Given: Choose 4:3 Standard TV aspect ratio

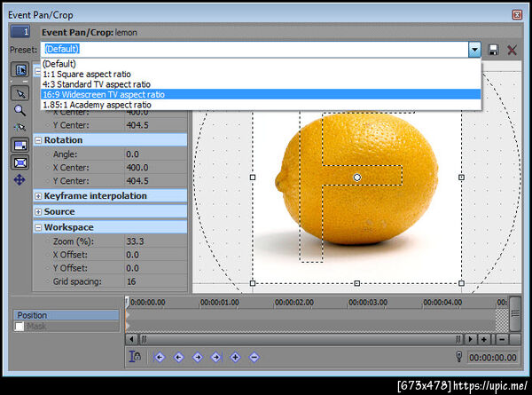Looking at the screenshot, I should [261, 84].
